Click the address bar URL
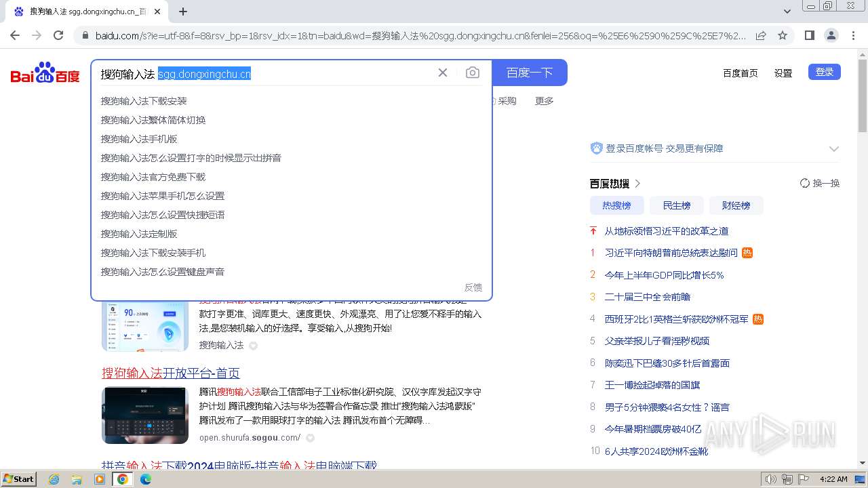The width and height of the screenshot is (868, 488). click(x=420, y=35)
